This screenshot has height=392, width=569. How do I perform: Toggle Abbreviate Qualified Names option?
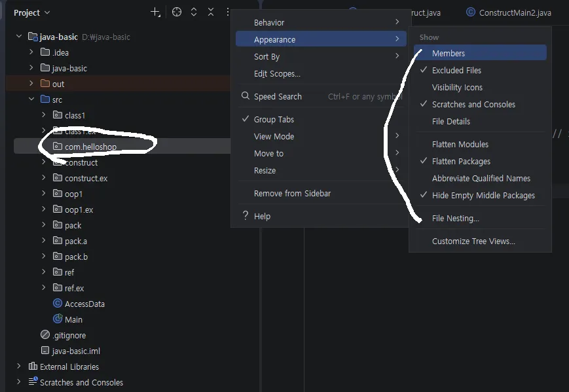tap(480, 179)
